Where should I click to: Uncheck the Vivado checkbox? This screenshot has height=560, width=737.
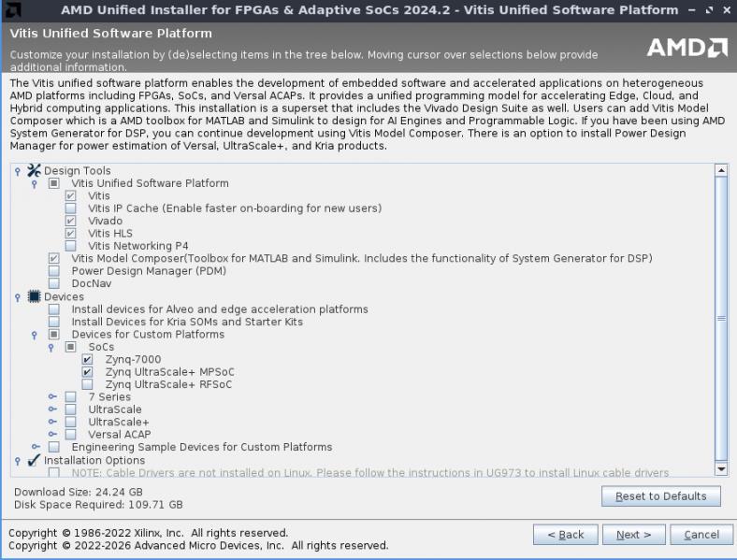(70, 221)
